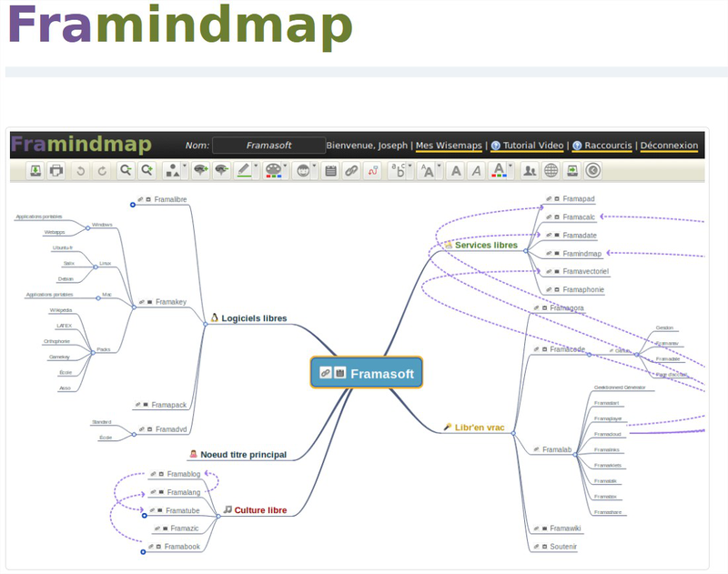Click the Publish globe icon
This screenshot has width=728, height=574.
point(551,170)
